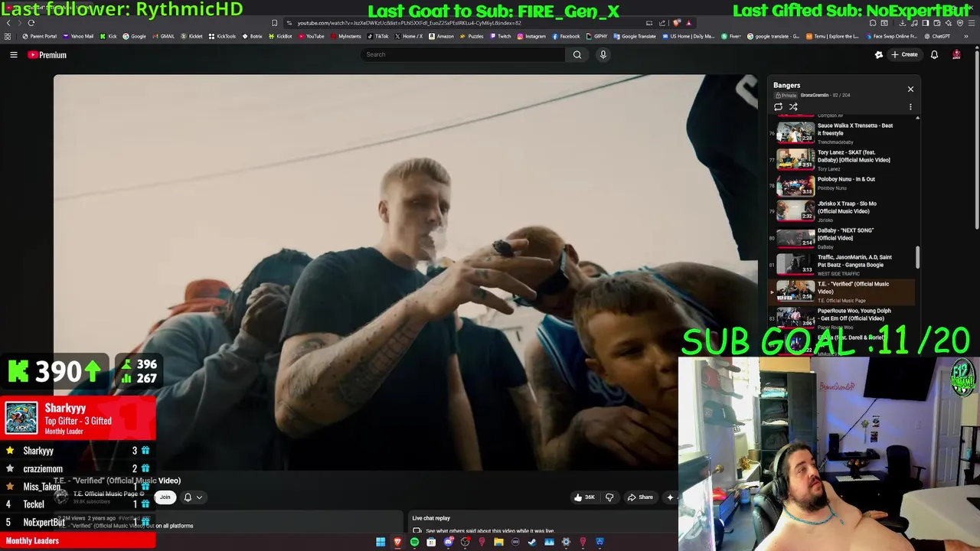Click the bookmark page icon near URL

tap(275, 23)
